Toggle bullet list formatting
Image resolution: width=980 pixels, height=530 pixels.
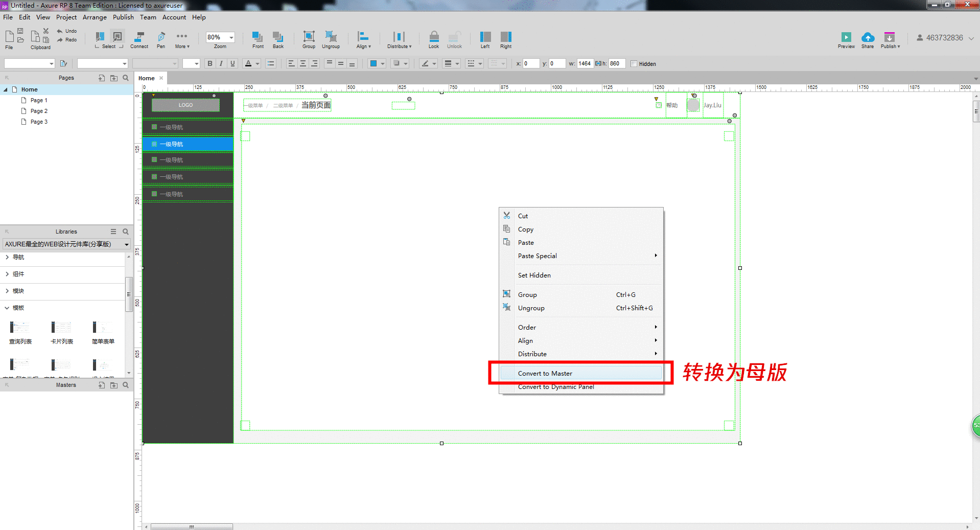[271, 64]
